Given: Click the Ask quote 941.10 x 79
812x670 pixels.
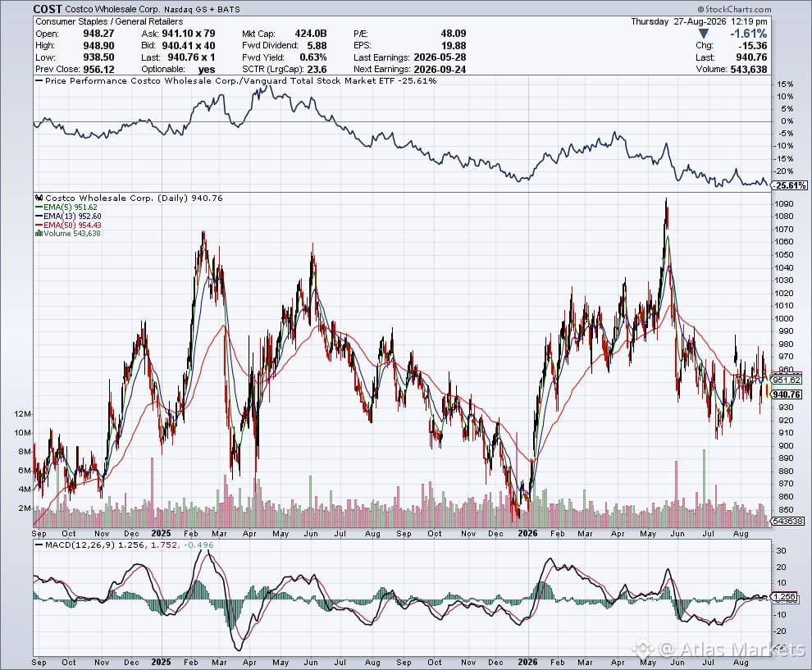Looking at the screenshot, I should (189, 34).
